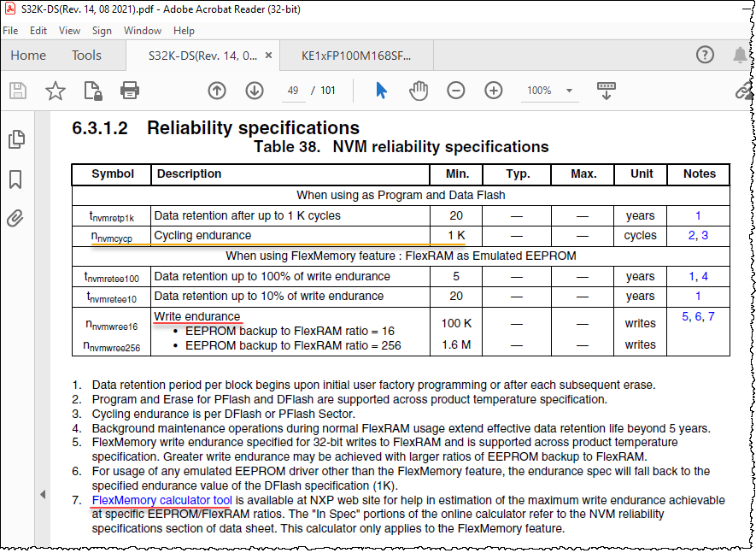Click the page number input field

[294, 91]
